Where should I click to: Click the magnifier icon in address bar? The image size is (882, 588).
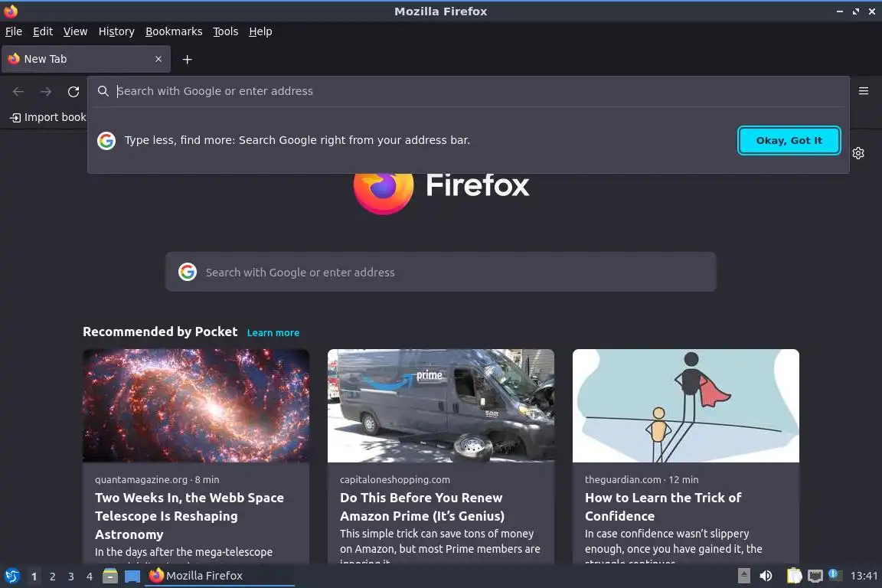[x=103, y=91]
